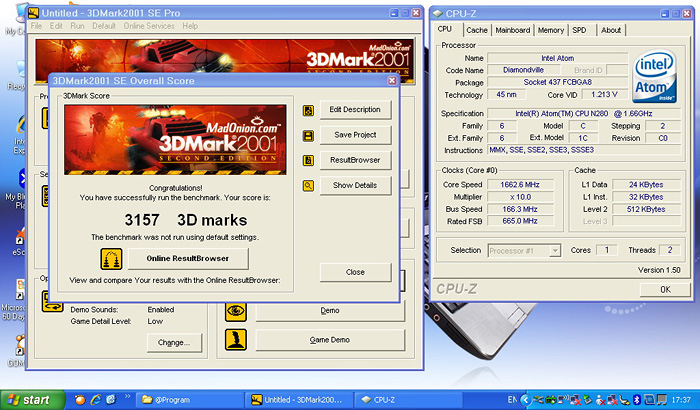Image resolution: width=700 pixels, height=410 pixels.
Task: Click the Save Project button
Action: [355, 135]
